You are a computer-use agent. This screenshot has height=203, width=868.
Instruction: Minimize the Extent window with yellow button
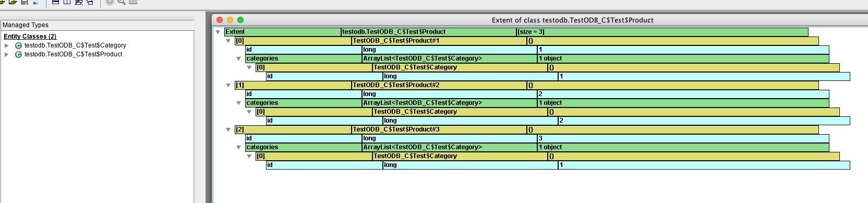tap(230, 20)
